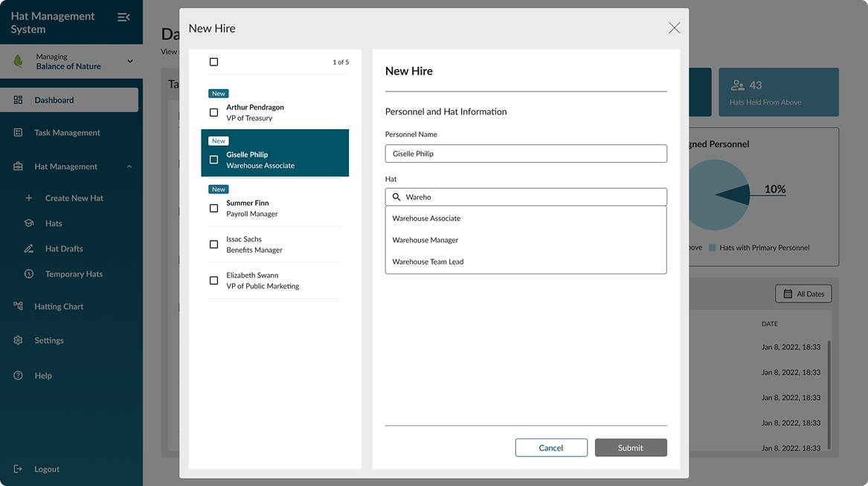Check the box for Arthur Pendragon
Screen dimensions: 868x486
pos(213,113)
